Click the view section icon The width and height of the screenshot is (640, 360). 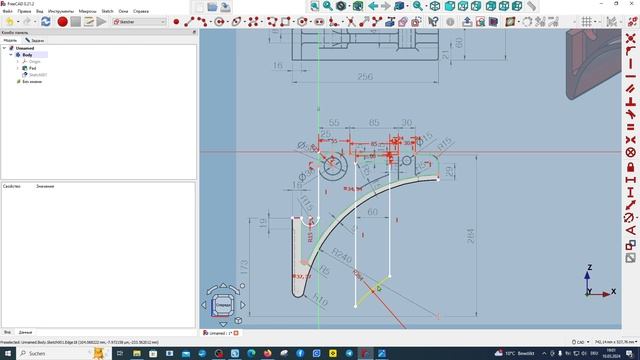coord(493,22)
